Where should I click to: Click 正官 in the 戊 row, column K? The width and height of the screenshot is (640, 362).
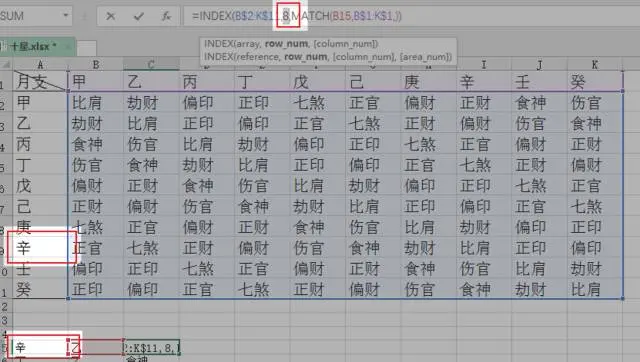pos(595,186)
